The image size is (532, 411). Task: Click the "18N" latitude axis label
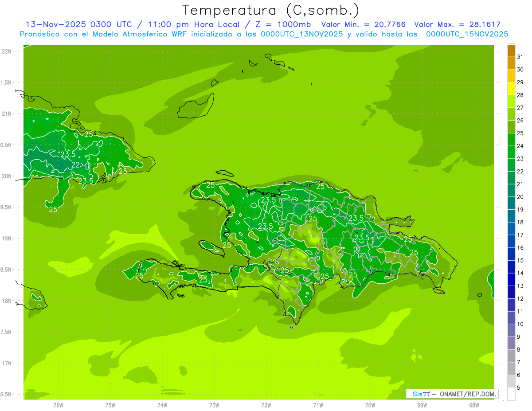coord(7,301)
